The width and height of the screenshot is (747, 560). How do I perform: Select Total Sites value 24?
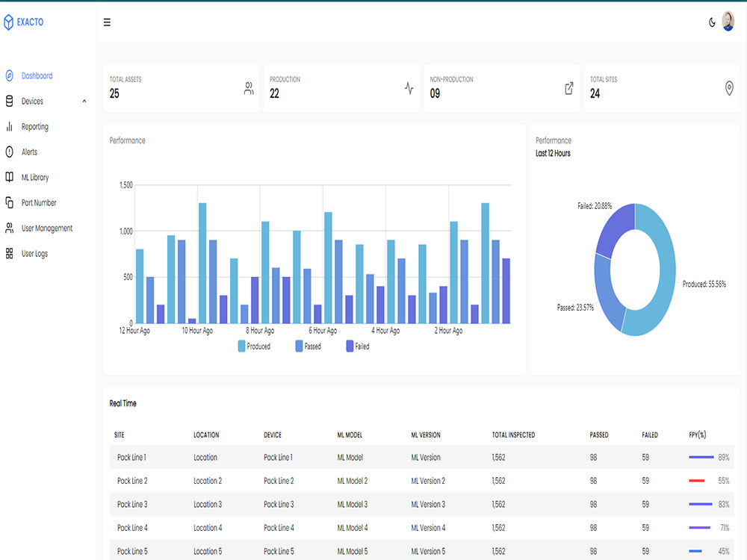point(595,93)
